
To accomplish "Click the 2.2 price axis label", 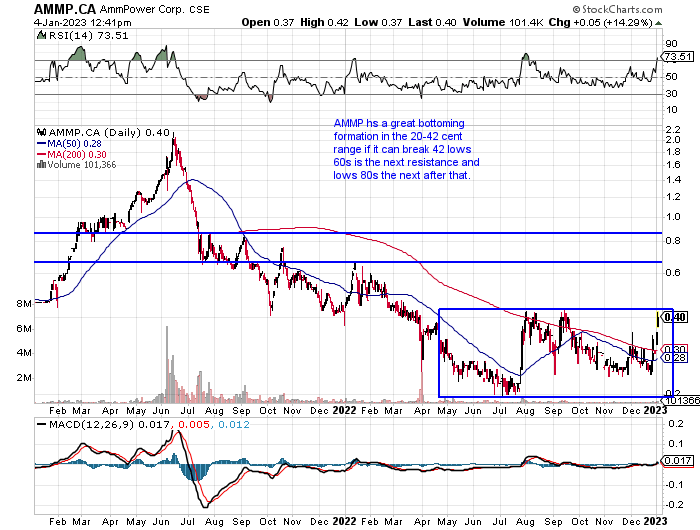I will [x=673, y=129].
